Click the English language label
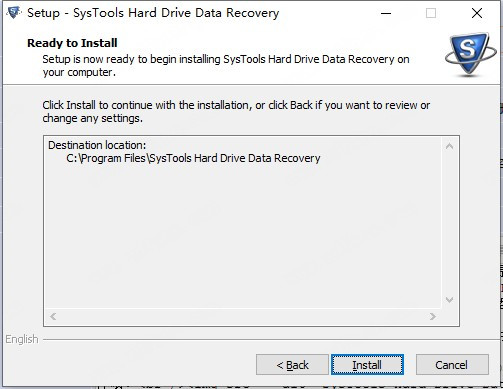 pos(22,339)
